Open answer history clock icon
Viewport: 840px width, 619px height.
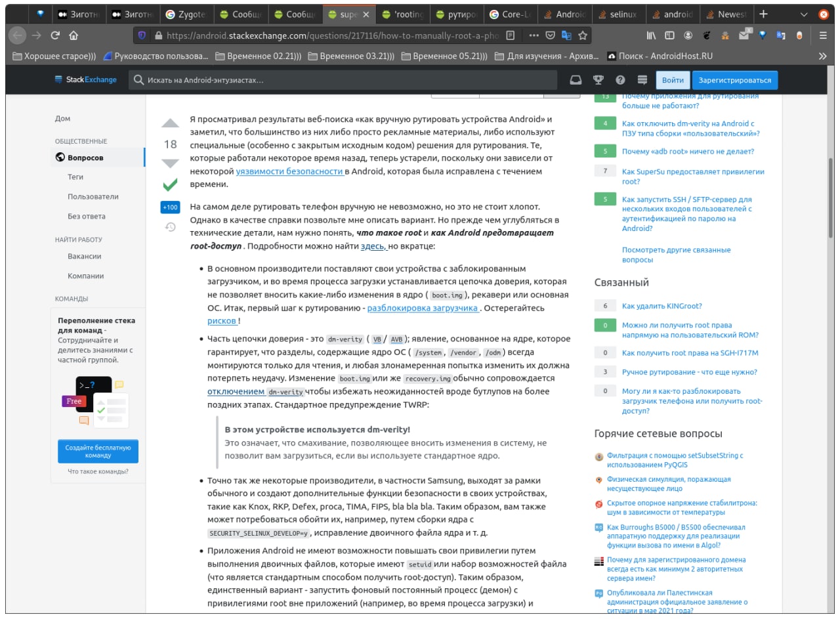(170, 227)
